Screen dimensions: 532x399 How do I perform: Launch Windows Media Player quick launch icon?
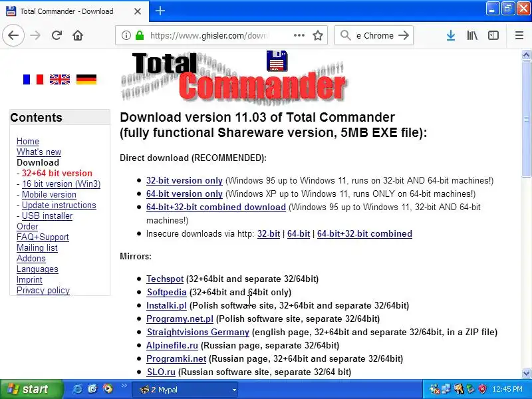[x=108, y=388]
